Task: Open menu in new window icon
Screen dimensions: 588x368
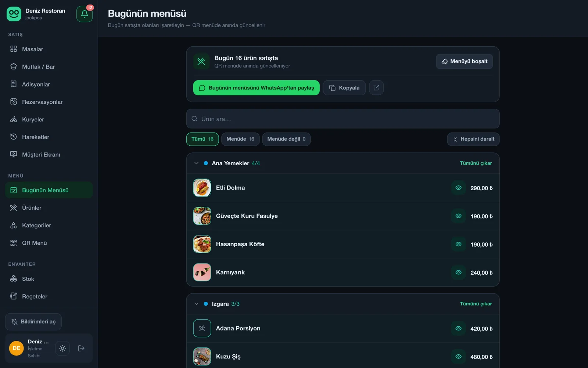Action: coord(376,88)
